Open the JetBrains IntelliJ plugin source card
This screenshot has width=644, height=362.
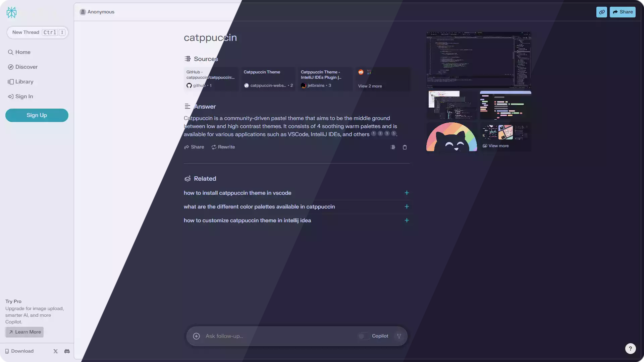(x=325, y=79)
